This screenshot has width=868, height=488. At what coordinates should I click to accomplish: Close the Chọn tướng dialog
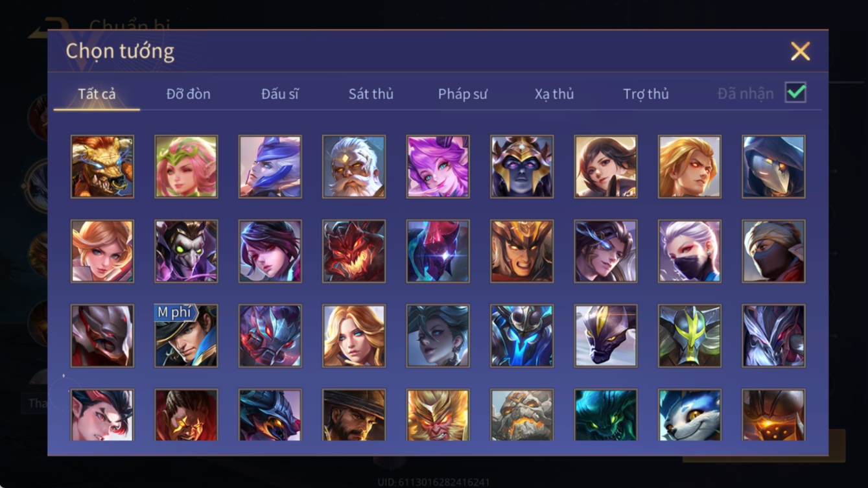801,51
